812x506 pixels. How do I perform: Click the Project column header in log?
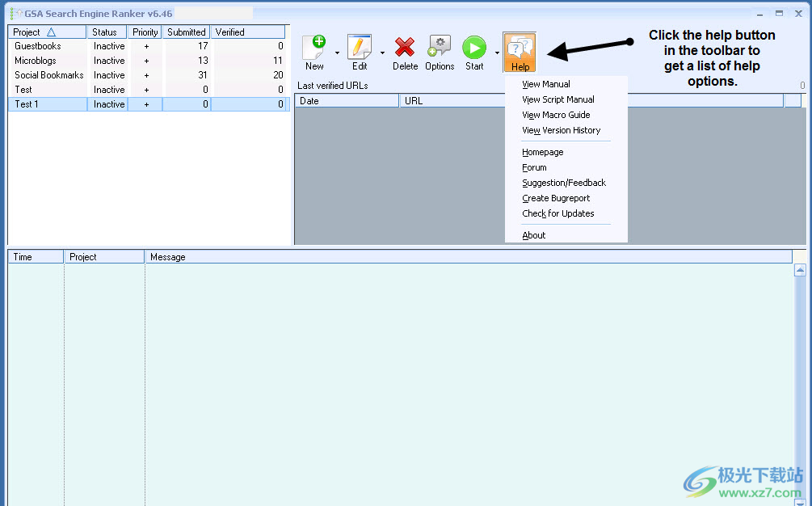click(x=104, y=257)
